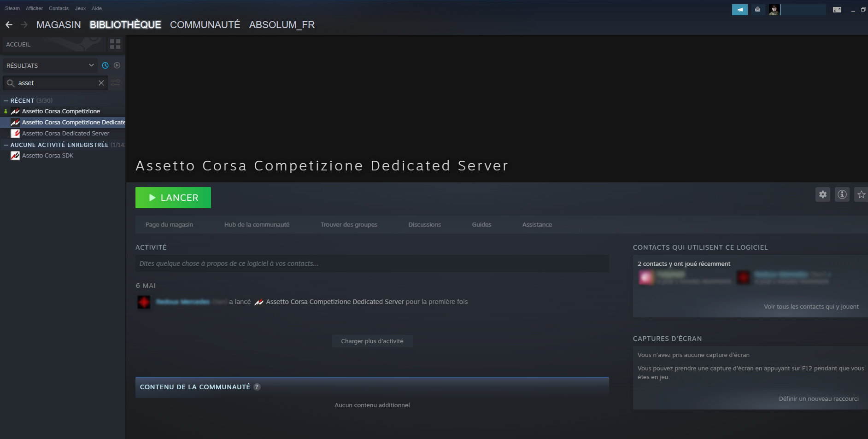This screenshot has height=439, width=868.
Task: Click the profile avatar in the top bar
Action: tap(774, 9)
